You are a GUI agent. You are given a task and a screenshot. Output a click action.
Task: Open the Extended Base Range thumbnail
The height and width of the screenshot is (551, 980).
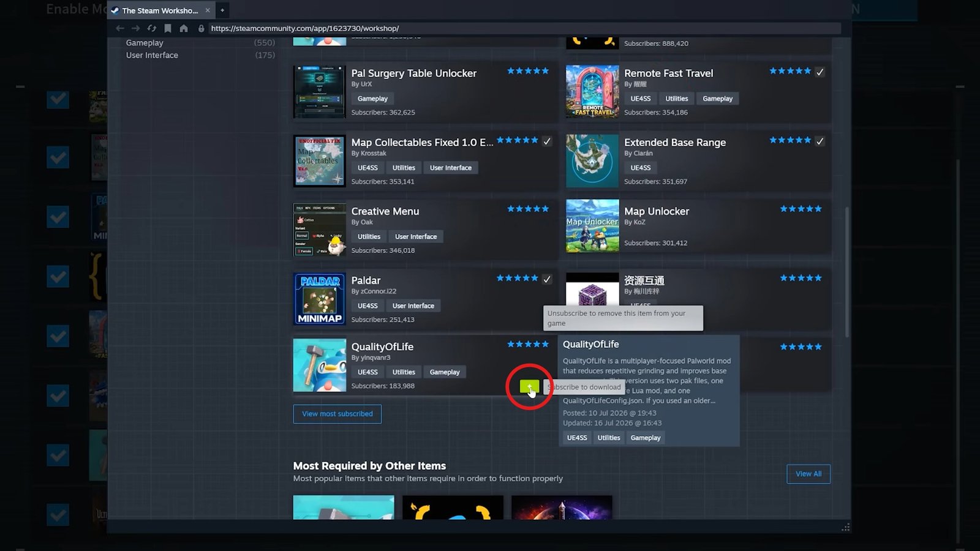[x=592, y=161]
